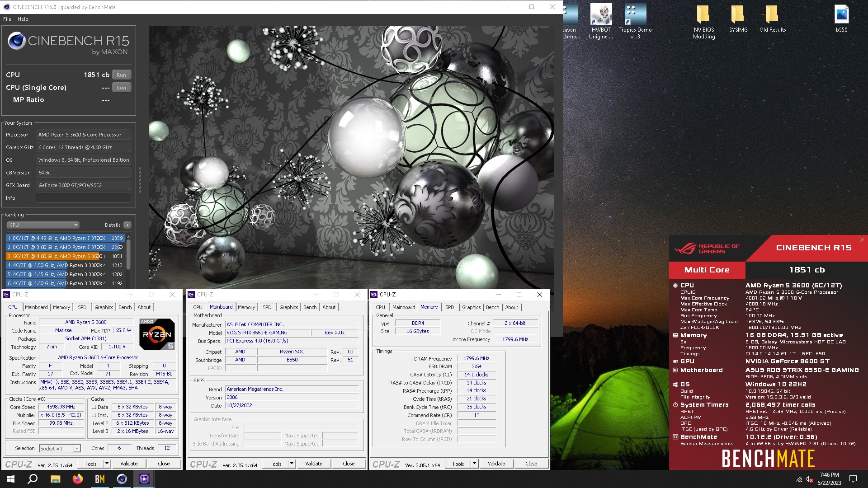The image size is (868, 488).
Task: Click the first CPU-Z window title icon
Action: [6, 295]
